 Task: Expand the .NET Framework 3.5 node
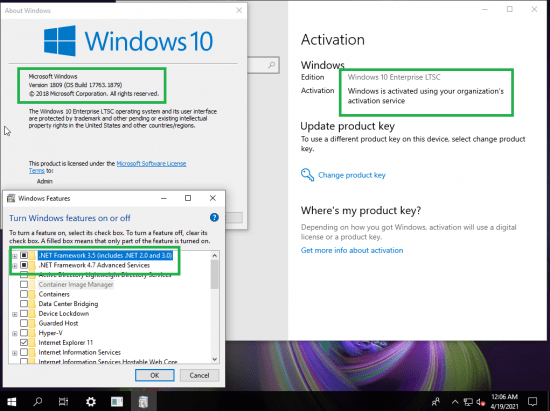tap(15, 256)
